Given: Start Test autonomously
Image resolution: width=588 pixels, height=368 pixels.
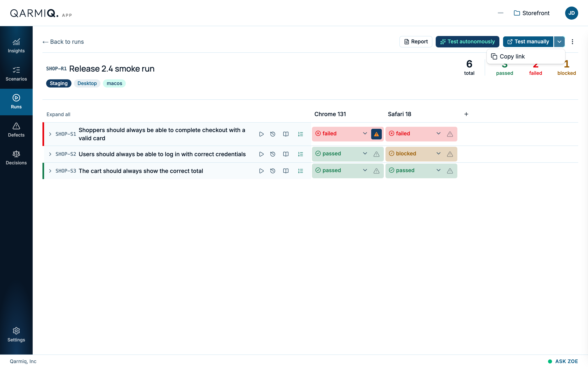Looking at the screenshot, I should pos(467,42).
